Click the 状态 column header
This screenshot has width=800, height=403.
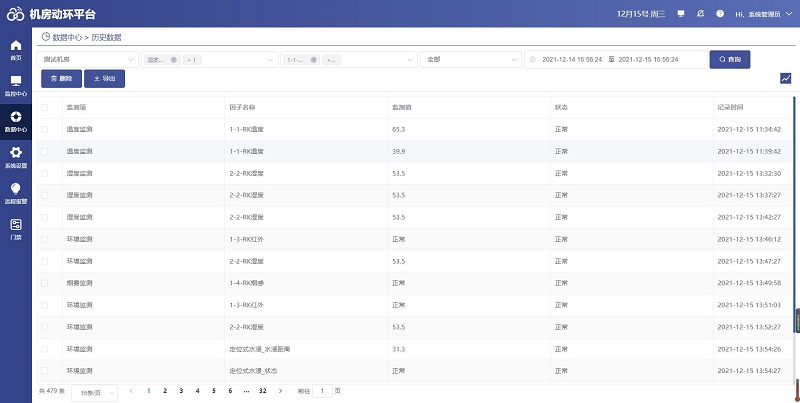[561, 108]
